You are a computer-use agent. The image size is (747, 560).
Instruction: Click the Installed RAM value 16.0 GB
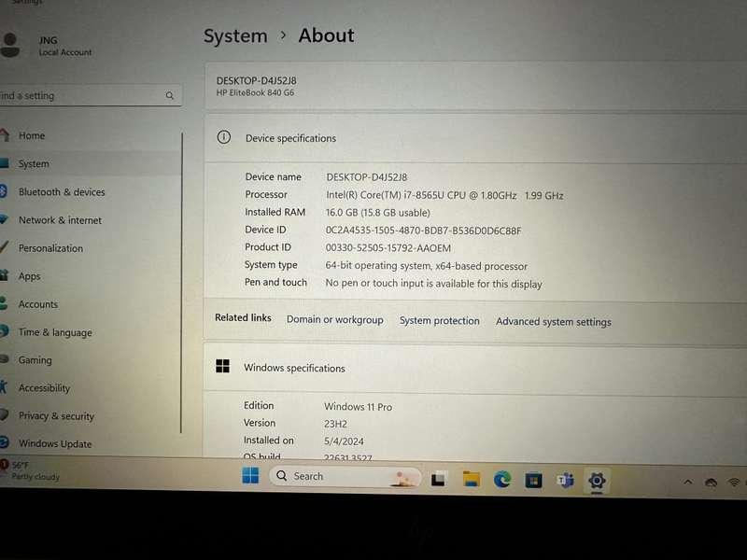click(378, 213)
